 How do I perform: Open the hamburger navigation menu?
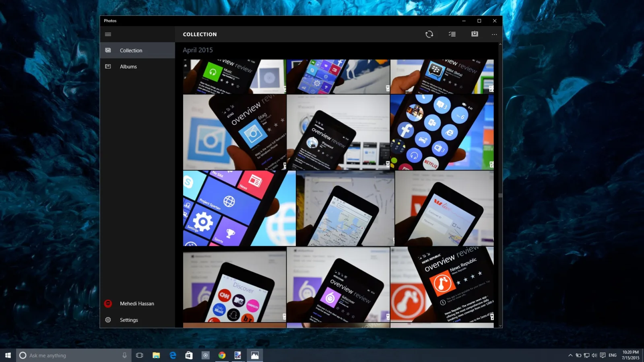pyautogui.click(x=108, y=34)
